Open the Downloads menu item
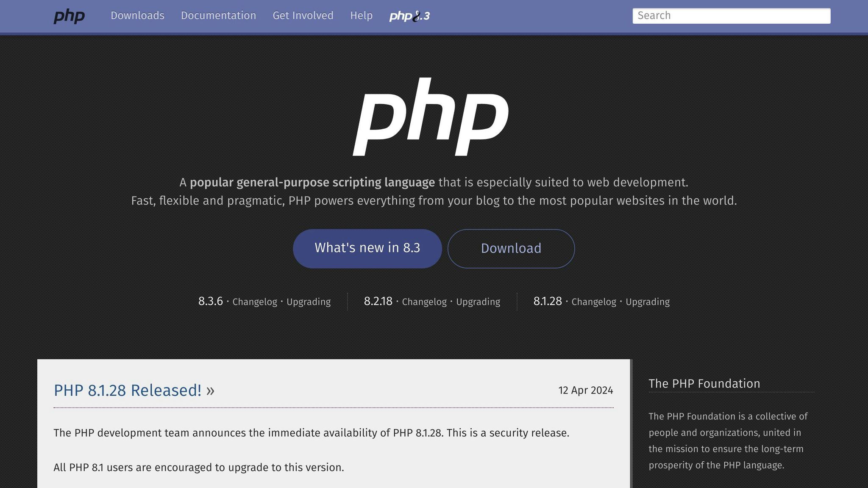Image resolution: width=868 pixels, height=488 pixels. point(137,16)
